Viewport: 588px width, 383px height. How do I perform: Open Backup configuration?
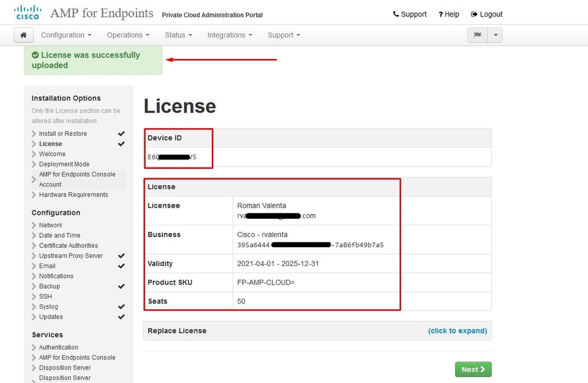pyautogui.click(x=49, y=287)
